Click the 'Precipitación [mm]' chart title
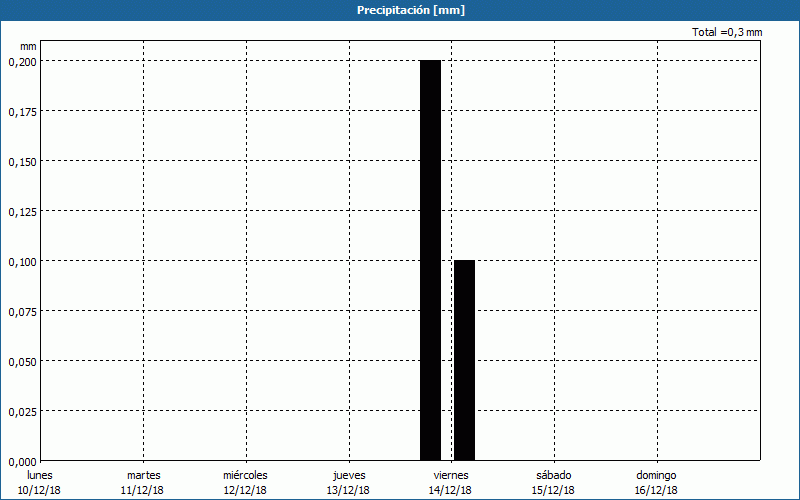The width and height of the screenshot is (800, 500). 411,10
